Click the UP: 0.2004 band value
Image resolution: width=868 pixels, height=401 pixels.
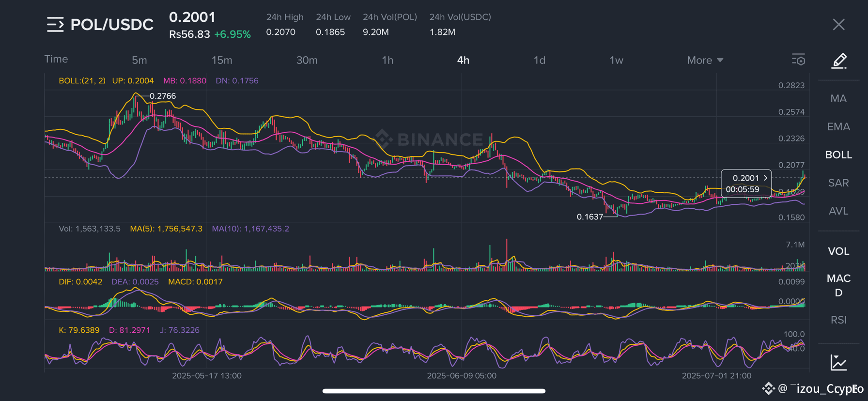click(133, 81)
